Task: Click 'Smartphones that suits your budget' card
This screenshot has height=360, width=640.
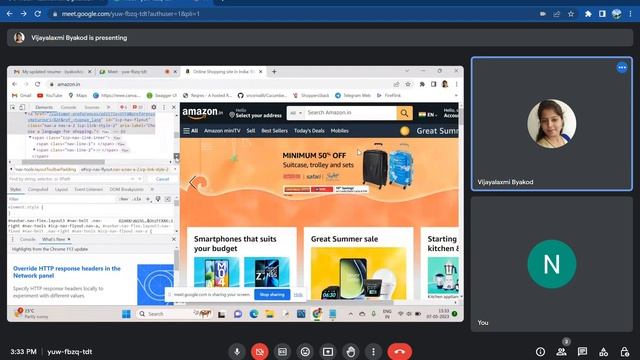Action: pos(242,263)
